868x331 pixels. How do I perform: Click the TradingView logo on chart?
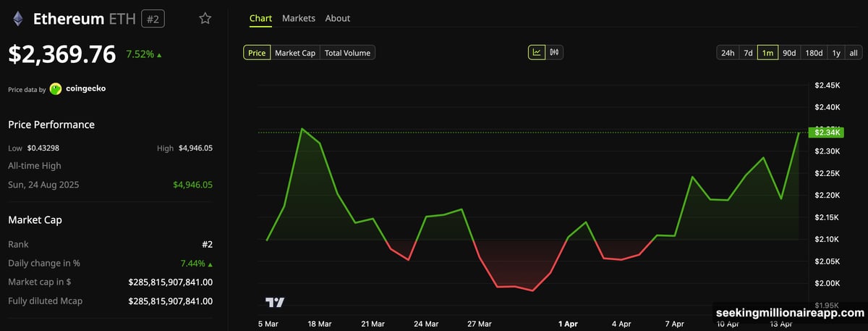pos(275,302)
